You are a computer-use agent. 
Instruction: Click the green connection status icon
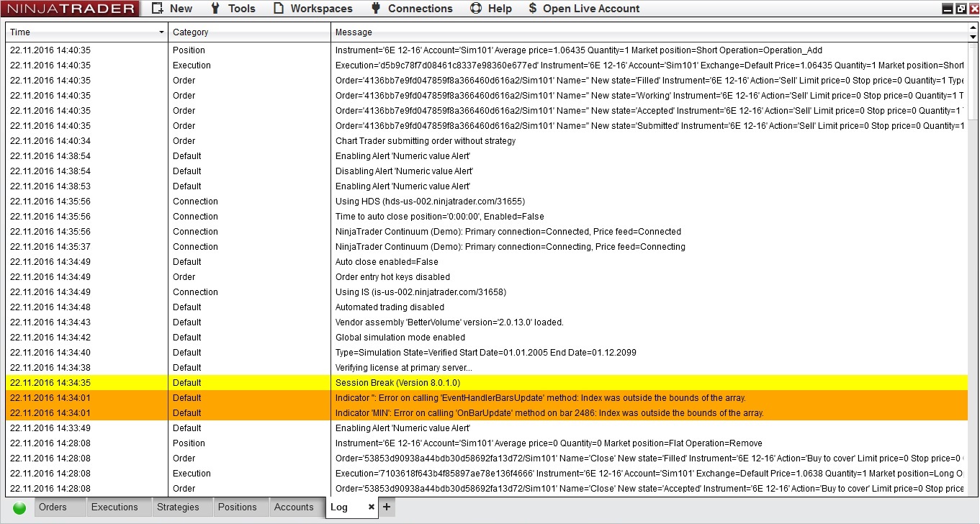(19, 507)
